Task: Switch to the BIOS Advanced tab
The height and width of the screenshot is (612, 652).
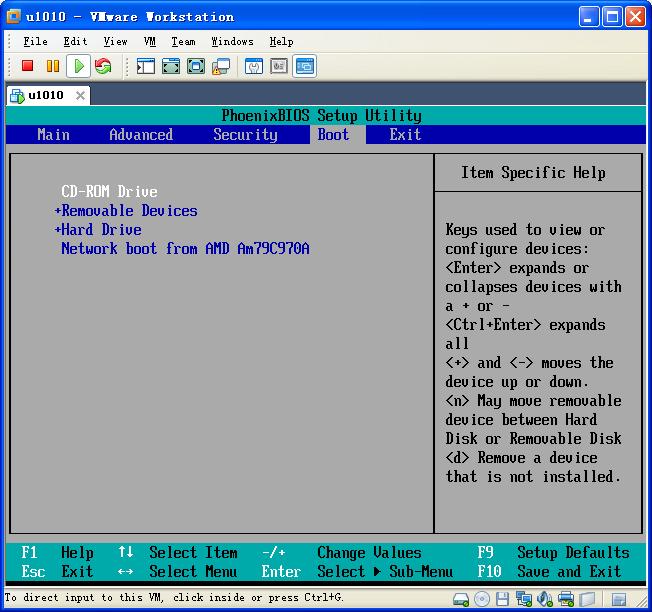Action: point(141,135)
